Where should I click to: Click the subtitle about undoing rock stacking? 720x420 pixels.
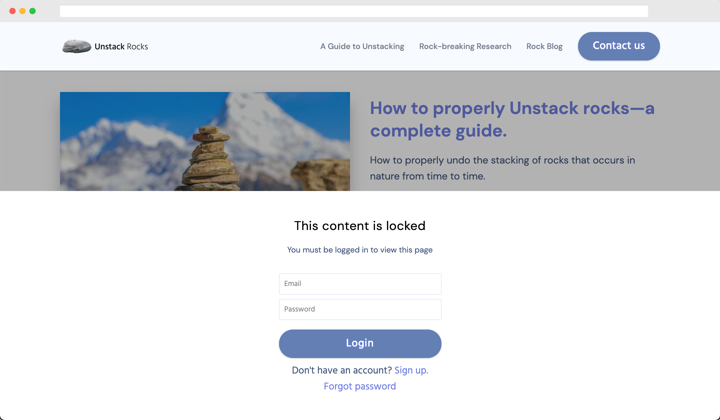pyautogui.click(x=502, y=168)
